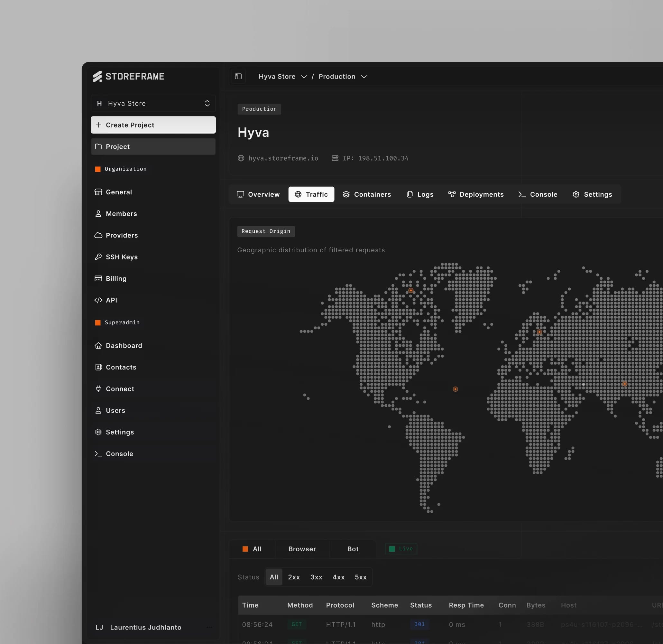Image resolution: width=663 pixels, height=644 pixels.
Task: Switch to the Logs tab
Action: pyautogui.click(x=420, y=194)
